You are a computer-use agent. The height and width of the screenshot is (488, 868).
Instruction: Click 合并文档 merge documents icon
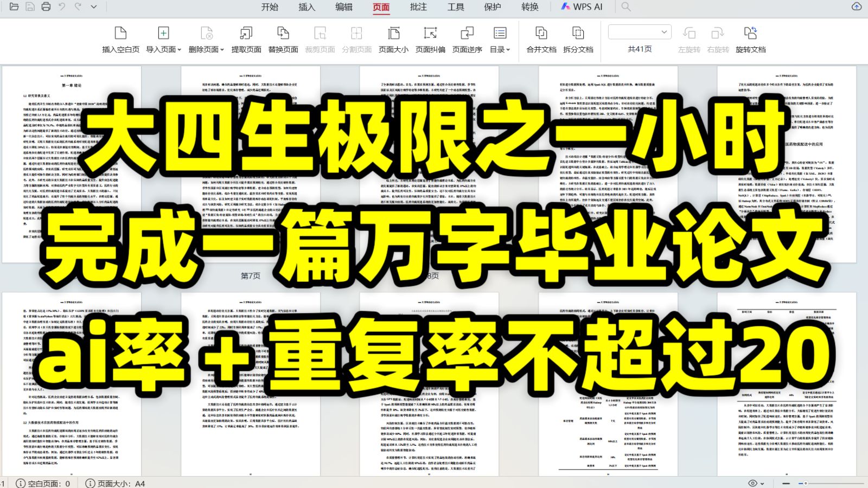(x=541, y=33)
